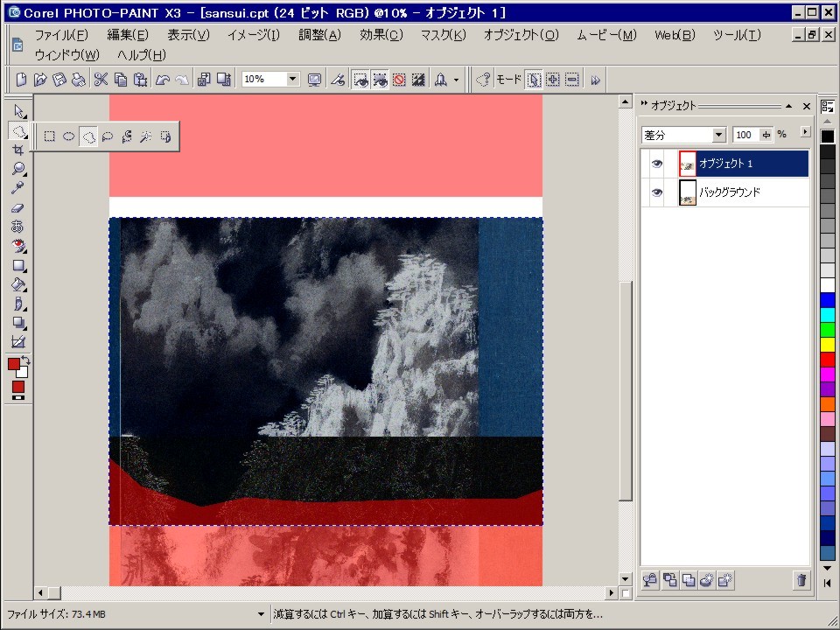Image resolution: width=840 pixels, height=630 pixels.
Task: Choose the Ellipse Mask tool in flyout
Action: tap(68, 136)
